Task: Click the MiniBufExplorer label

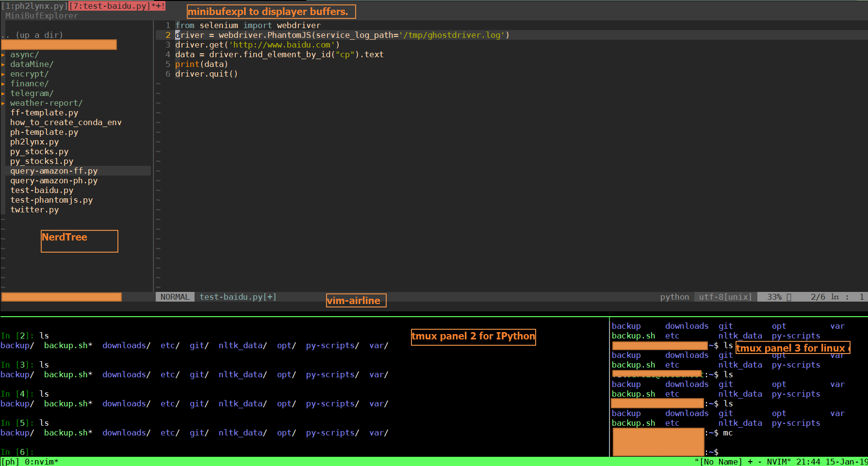Action: (x=42, y=16)
